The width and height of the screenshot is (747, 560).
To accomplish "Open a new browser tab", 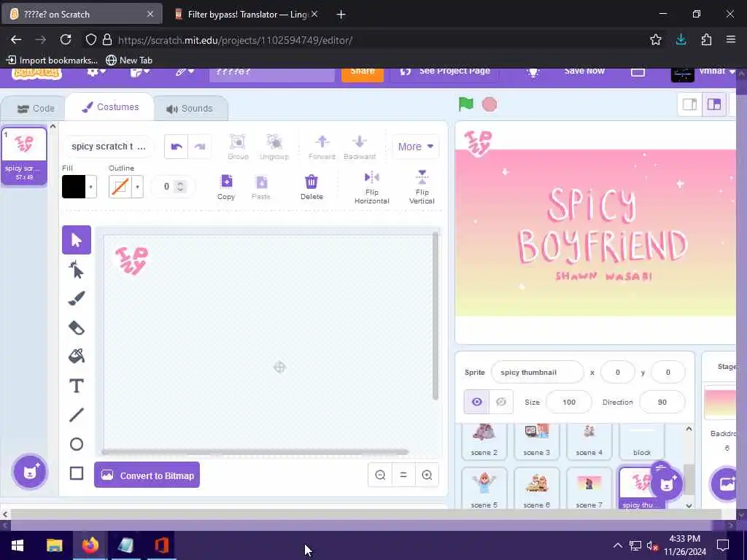I will click(341, 15).
